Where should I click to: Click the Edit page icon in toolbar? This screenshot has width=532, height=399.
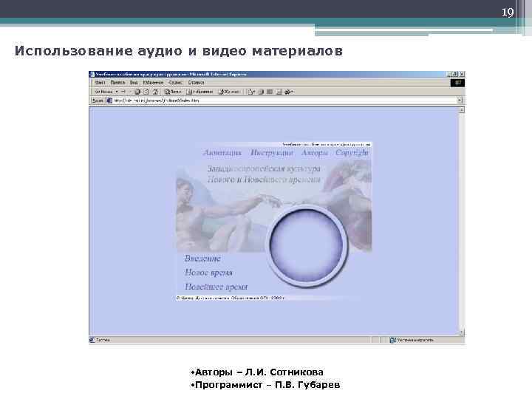[270, 92]
